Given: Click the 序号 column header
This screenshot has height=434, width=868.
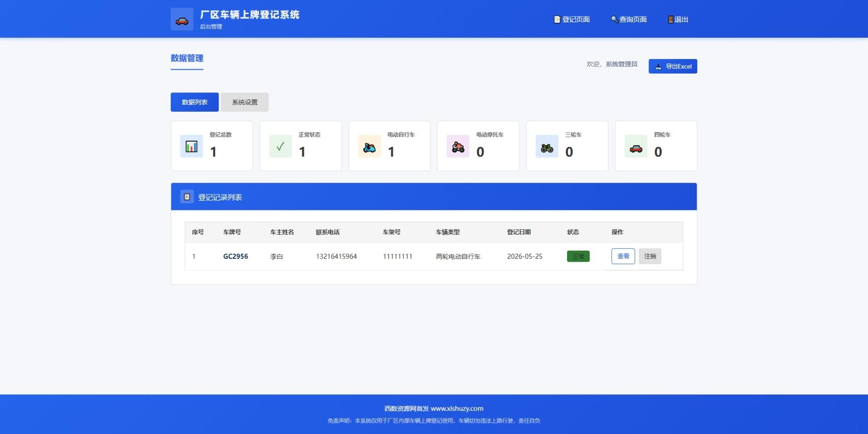Looking at the screenshot, I should pos(198,232).
